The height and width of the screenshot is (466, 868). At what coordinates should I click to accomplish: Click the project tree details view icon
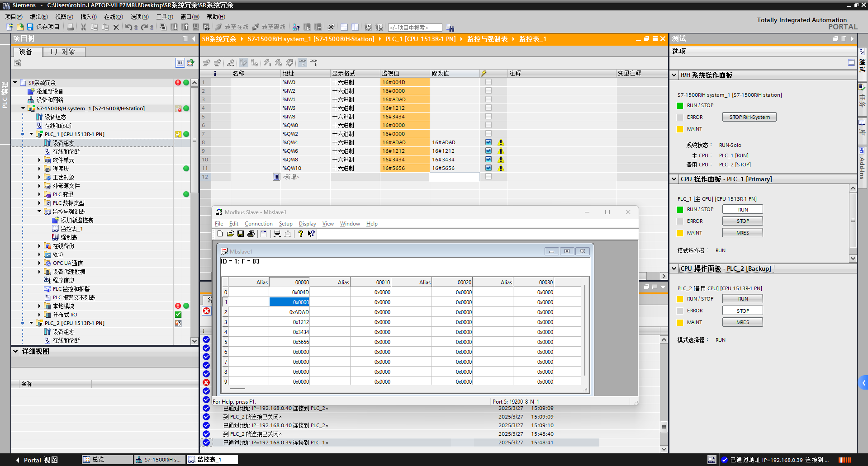click(180, 63)
